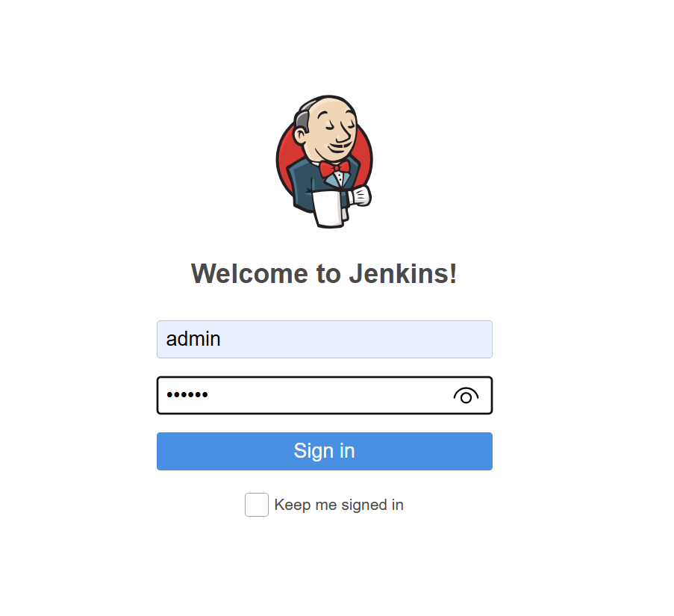This screenshot has height=616, width=674.
Task: Click the butler's white towel
Action: (x=329, y=209)
